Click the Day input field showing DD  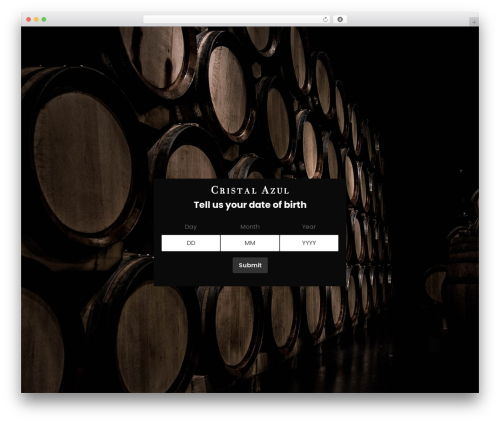(x=191, y=243)
